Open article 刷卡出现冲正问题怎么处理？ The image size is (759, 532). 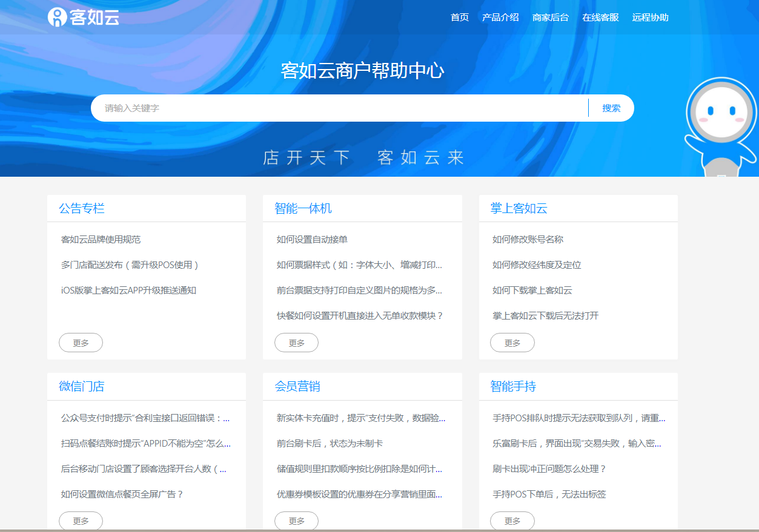[x=549, y=469]
